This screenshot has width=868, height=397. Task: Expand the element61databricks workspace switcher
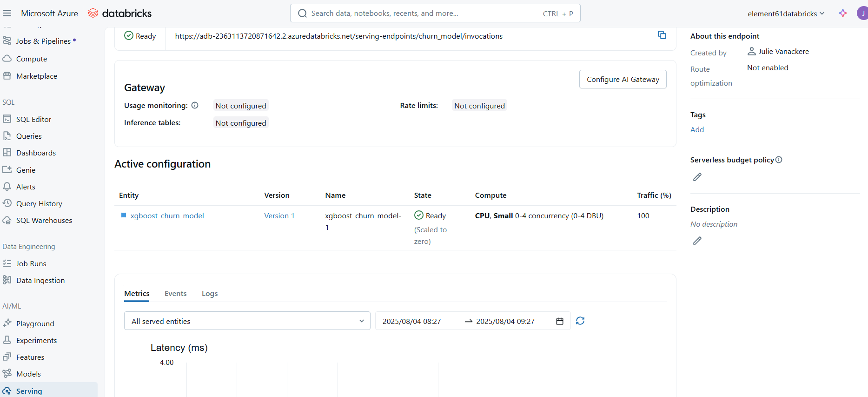[786, 13]
